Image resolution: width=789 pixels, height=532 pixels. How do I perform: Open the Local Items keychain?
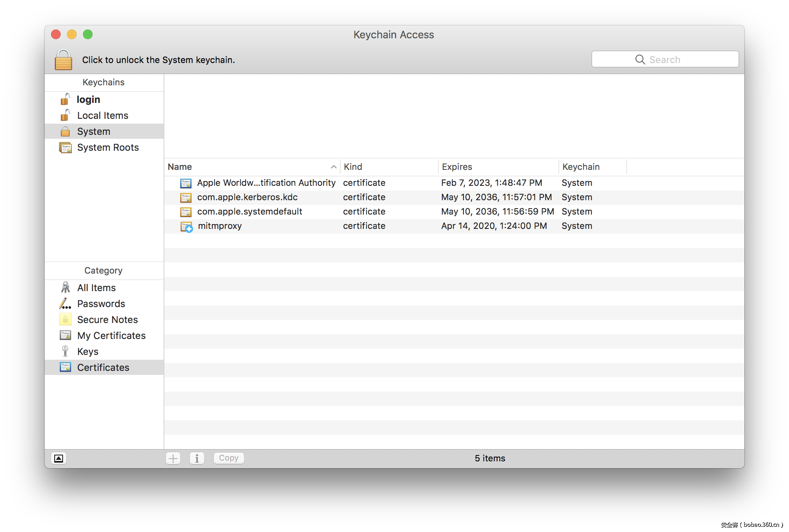click(x=103, y=116)
